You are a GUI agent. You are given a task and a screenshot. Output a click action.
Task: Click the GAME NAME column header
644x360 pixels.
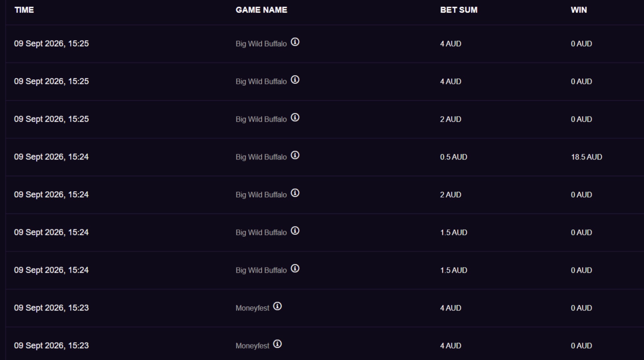[x=261, y=10]
